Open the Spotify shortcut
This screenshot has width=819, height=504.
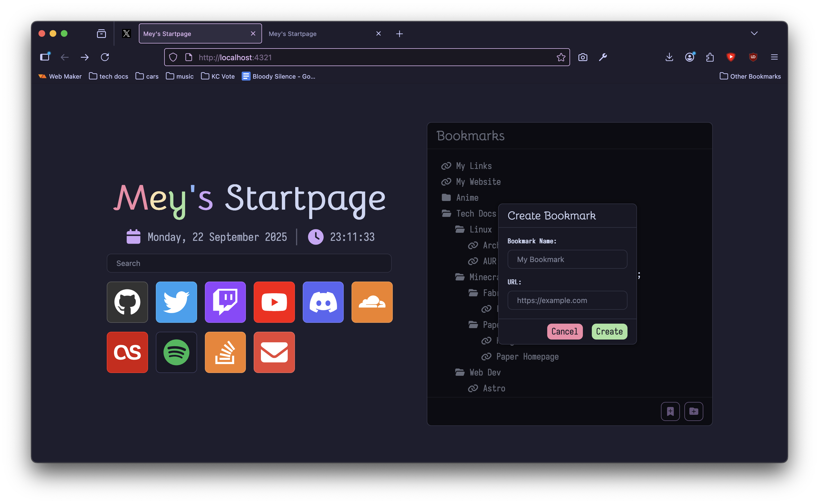pyautogui.click(x=176, y=352)
